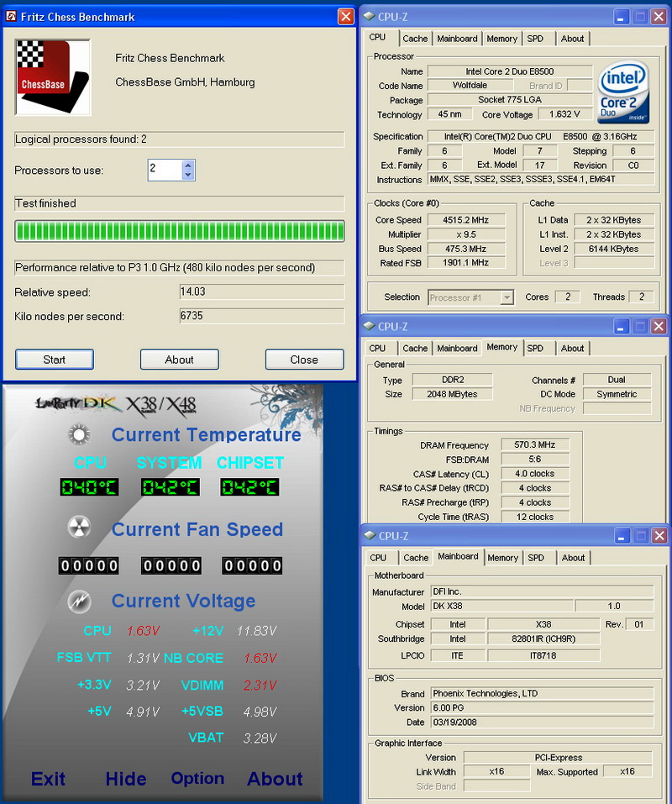Screen dimensions: 672x804
Task: Click the FSB:DRAM ratio value 5:6
Action: pyautogui.click(x=535, y=459)
